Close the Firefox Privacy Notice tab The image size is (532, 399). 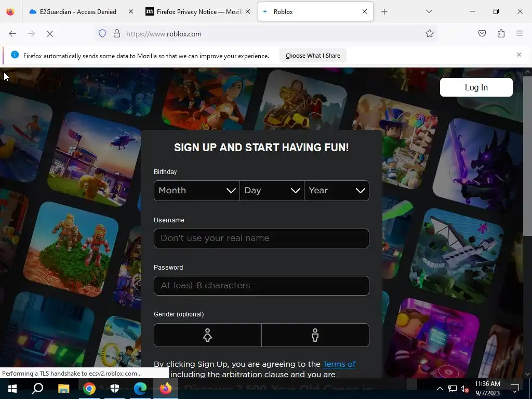pyautogui.click(x=248, y=12)
